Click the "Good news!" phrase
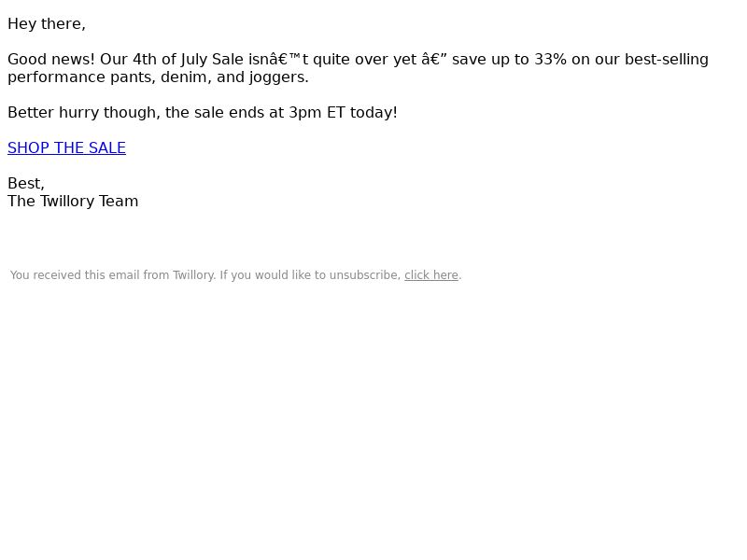Viewport: 747px width, 560px height. pyautogui.click(x=51, y=60)
